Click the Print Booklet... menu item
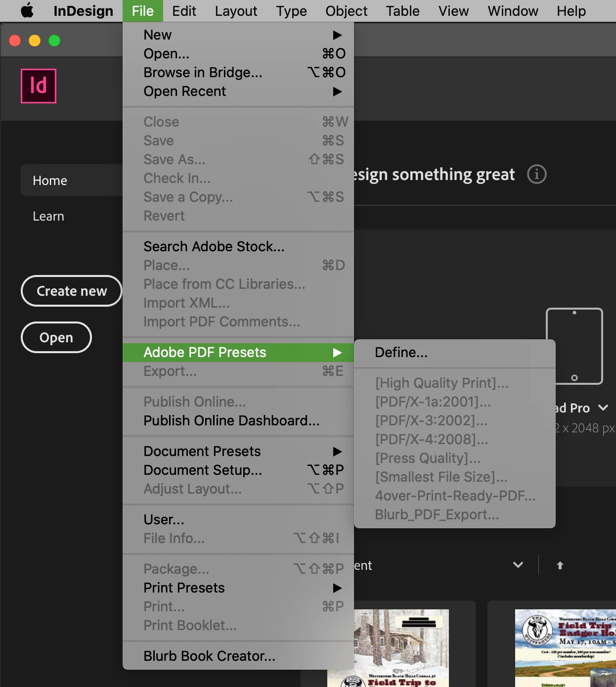 click(238, 625)
